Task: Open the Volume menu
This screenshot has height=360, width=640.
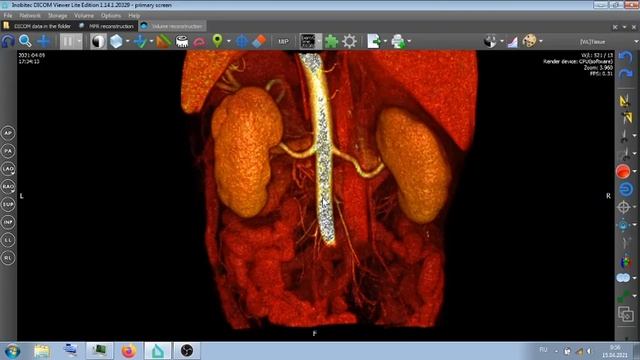Action: (84, 16)
